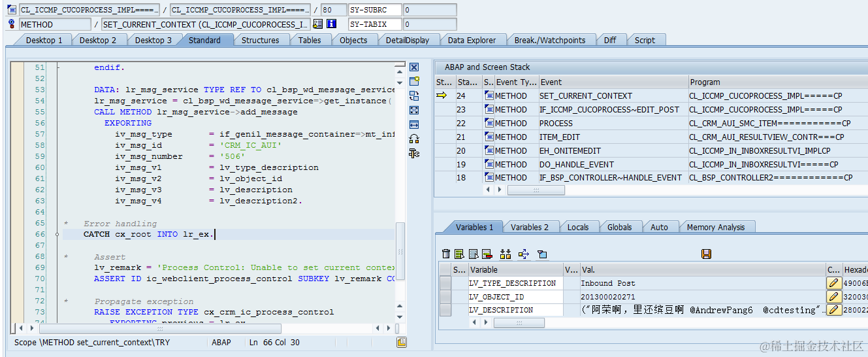Click the icon at the right of the editor status bar
This screenshot has width=868, height=357.
click(402, 342)
